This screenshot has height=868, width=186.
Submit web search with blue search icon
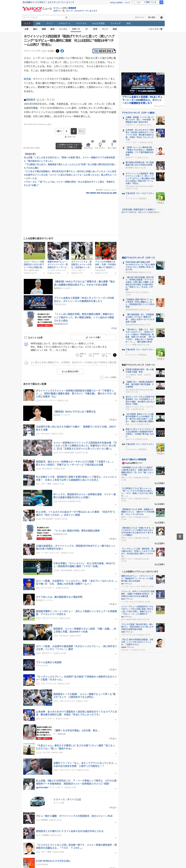tap(161, 2)
